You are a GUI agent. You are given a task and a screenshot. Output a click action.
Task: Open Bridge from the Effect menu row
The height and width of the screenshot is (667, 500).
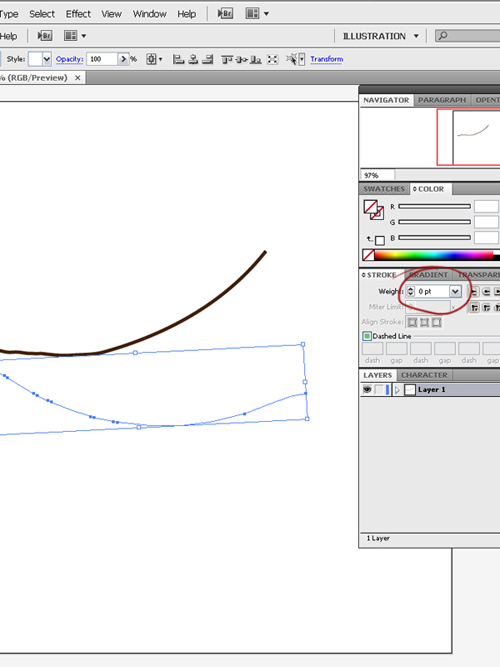click(225, 14)
